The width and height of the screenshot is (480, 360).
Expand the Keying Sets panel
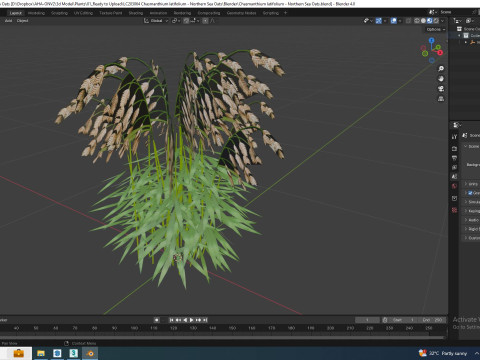472,211
